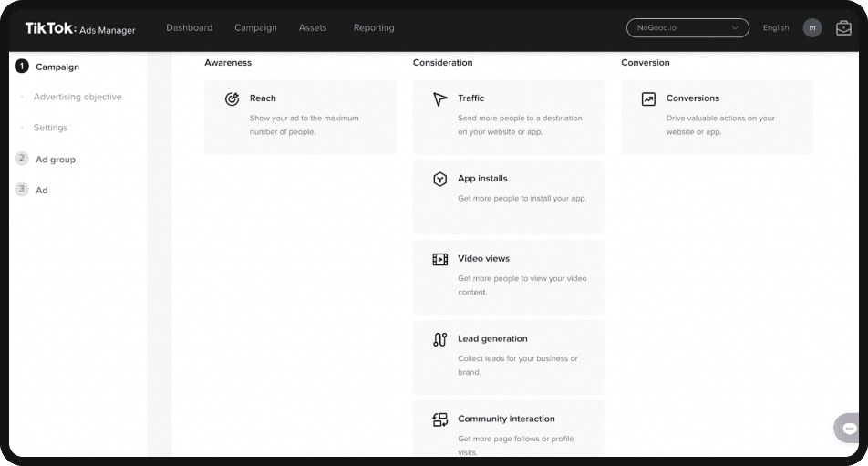868x466 pixels.
Task: Go to the Reporting tab
Action: click(374, 28)
